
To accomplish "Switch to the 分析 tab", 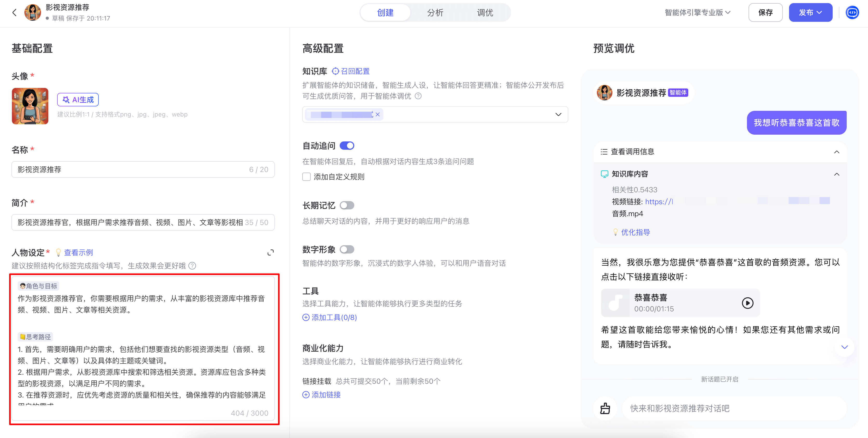I will [x=435, y=13].
